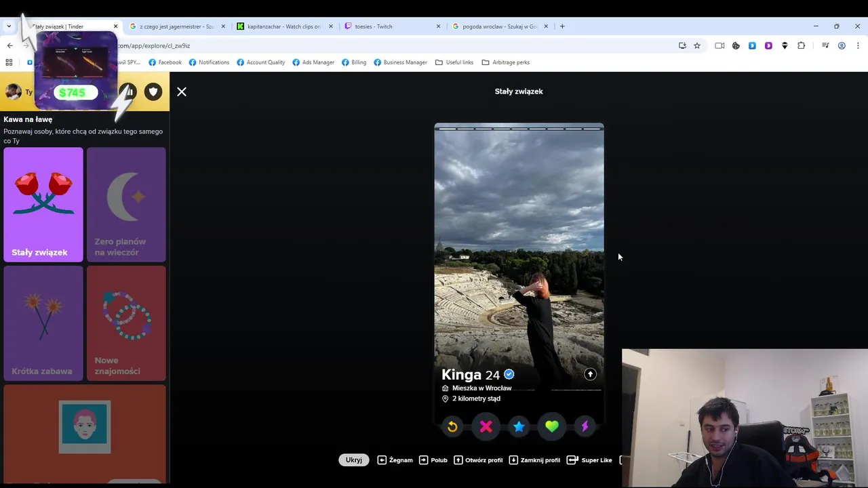The image size is (868, 488).
Task: Open the apps grid in bookmarks bar
Action: click(9, 62)
